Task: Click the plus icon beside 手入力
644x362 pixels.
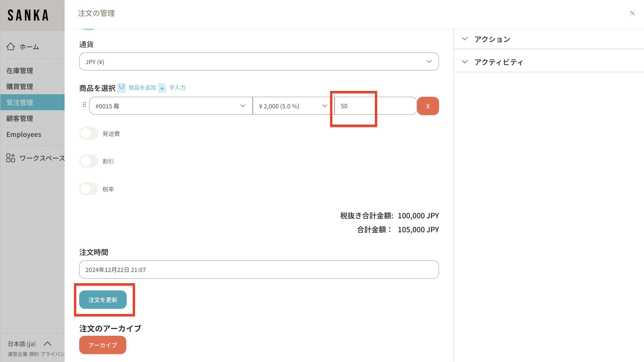Action: coord(162,88)
